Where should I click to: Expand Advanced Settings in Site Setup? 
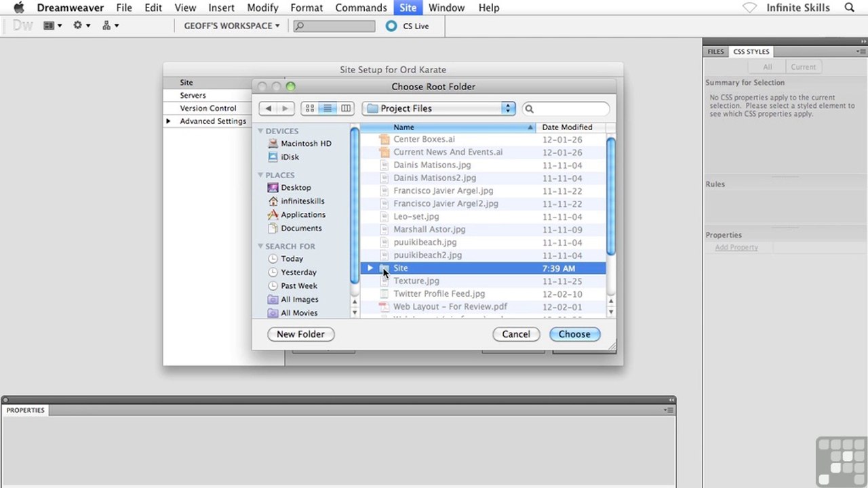click(x=168, y=121)
